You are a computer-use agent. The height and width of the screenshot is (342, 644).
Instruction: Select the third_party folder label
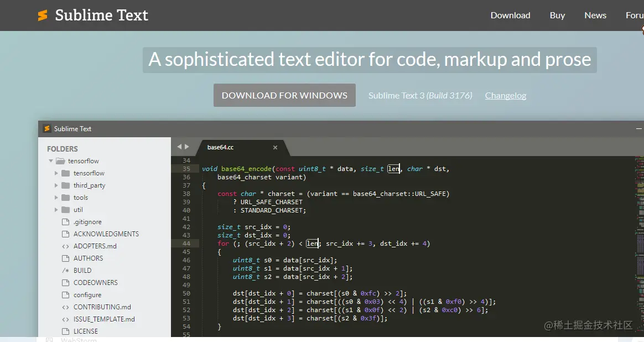coord(89,185)
